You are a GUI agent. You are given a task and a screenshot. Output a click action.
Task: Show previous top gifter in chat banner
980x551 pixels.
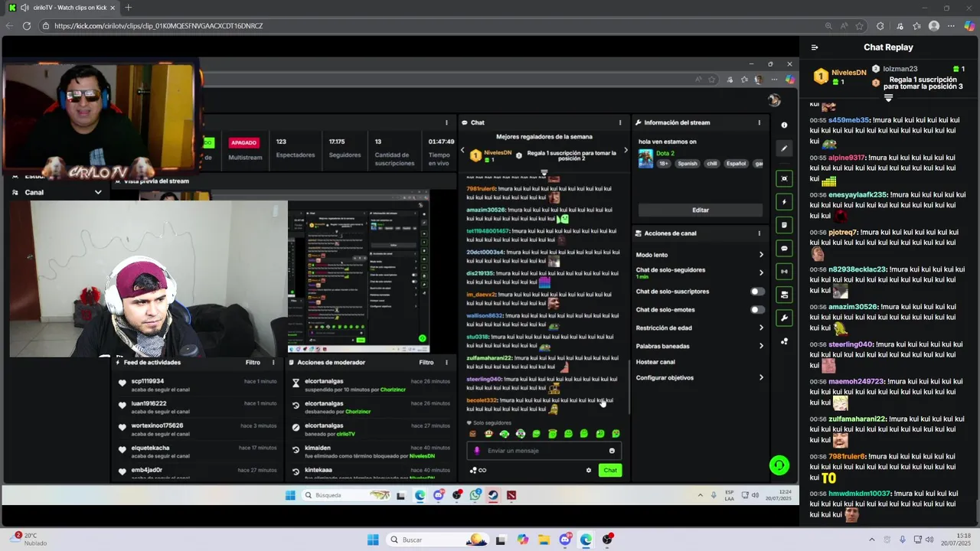tap(462, 151)
